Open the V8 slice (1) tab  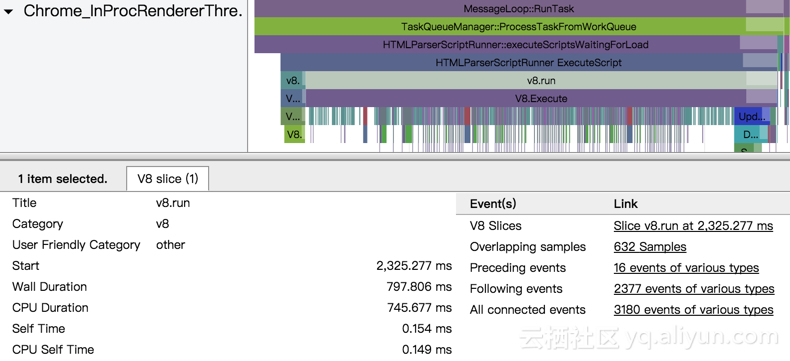[x=168, y=179]
